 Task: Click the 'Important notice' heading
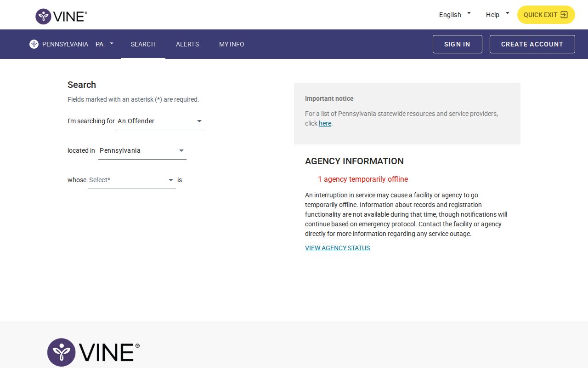pos(329,98)
